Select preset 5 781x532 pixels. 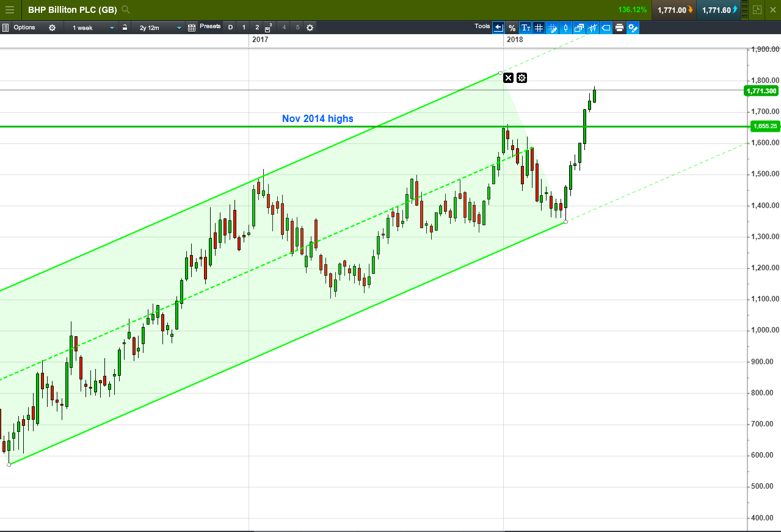[x=297, y=27]
